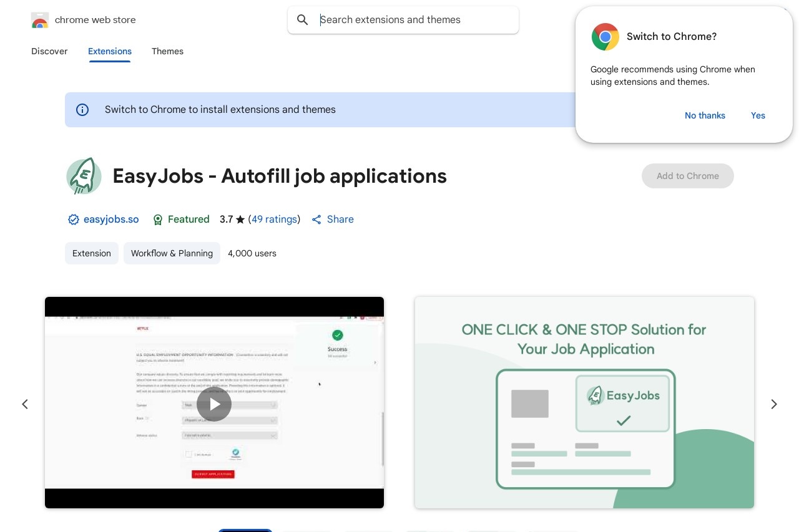Switch to the Themes tab
Viewport: 799px width, 532px height.
167,51
